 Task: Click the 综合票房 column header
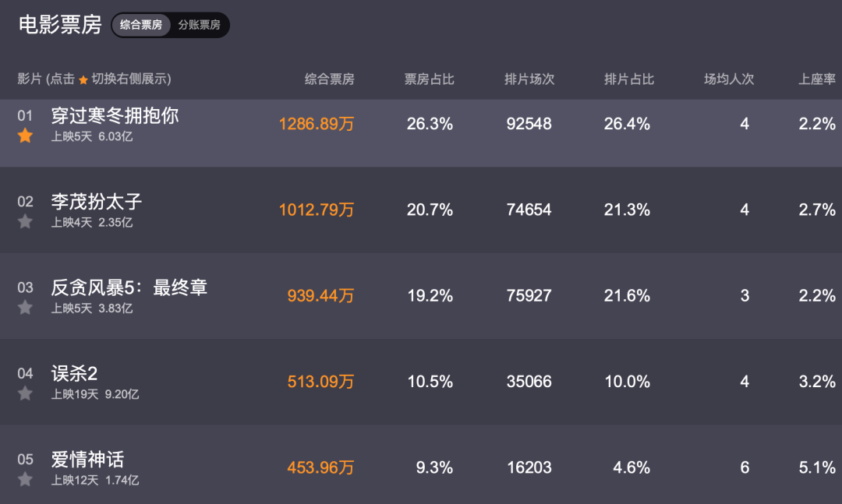[x=329, y=79]
